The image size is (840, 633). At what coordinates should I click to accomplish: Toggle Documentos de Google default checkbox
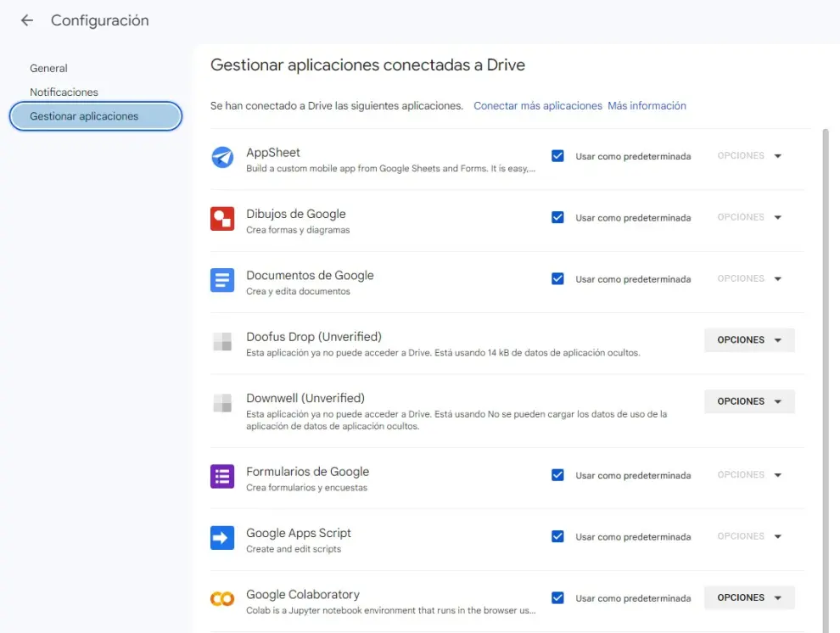tap(557, 278)
